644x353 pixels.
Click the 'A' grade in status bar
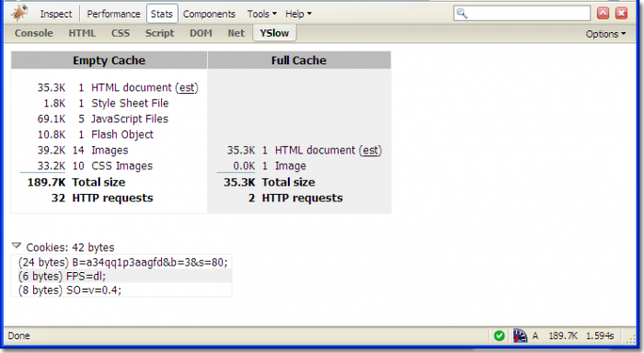click(x=535, y=336)
